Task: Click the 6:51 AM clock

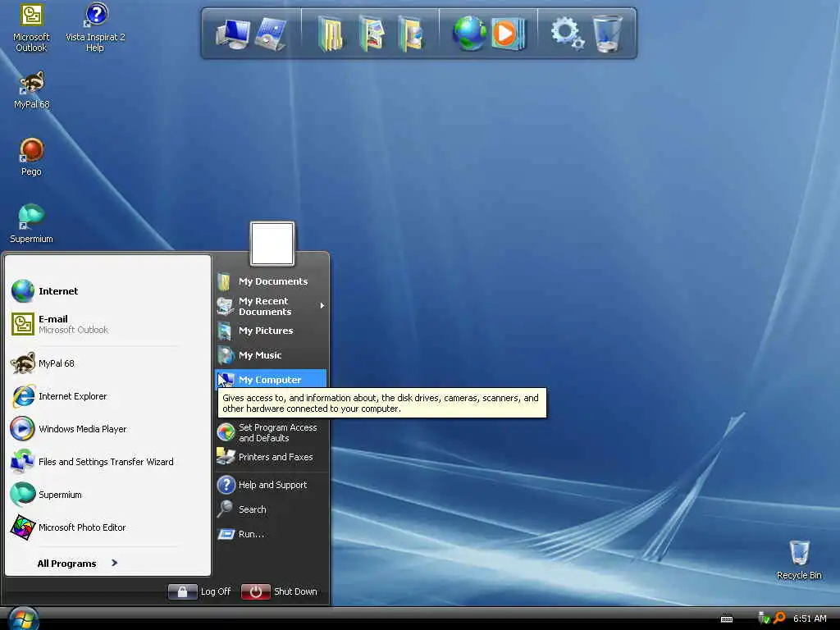Action: tap(810, 619)
